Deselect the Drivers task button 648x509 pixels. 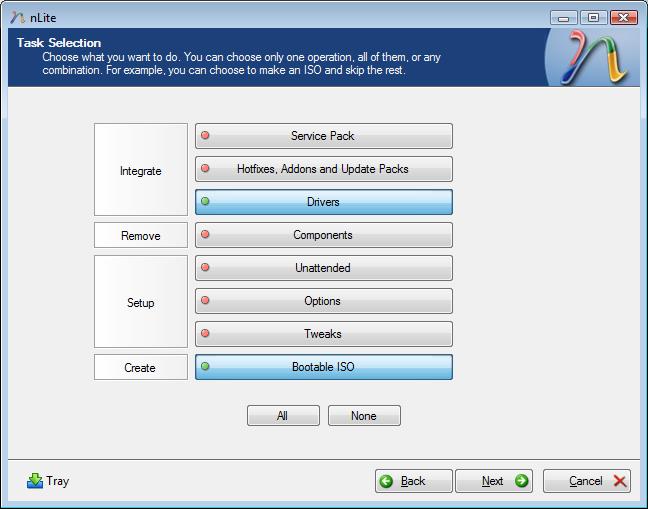[x=324, y=202]
